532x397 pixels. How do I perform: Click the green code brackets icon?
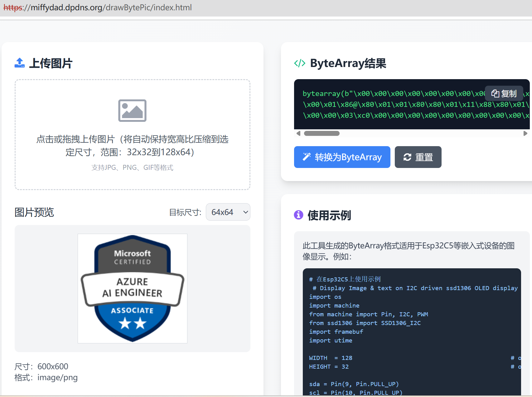(x=300, y=63)
